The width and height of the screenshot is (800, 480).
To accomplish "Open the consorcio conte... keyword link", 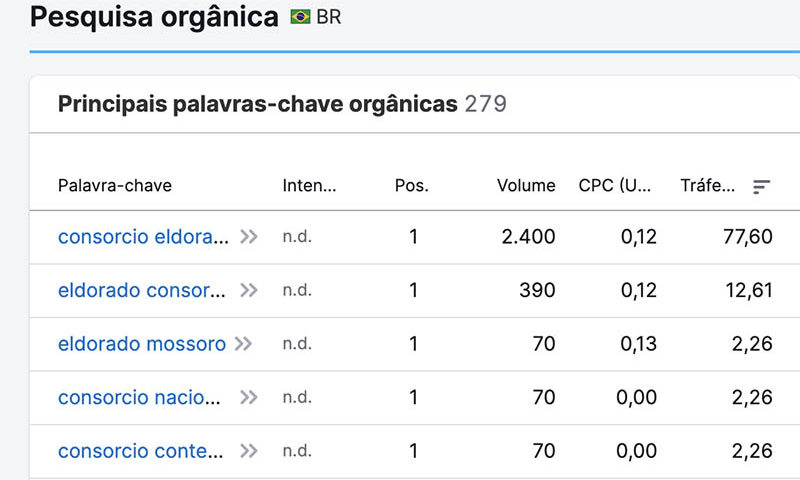I will tap(141, 451).
